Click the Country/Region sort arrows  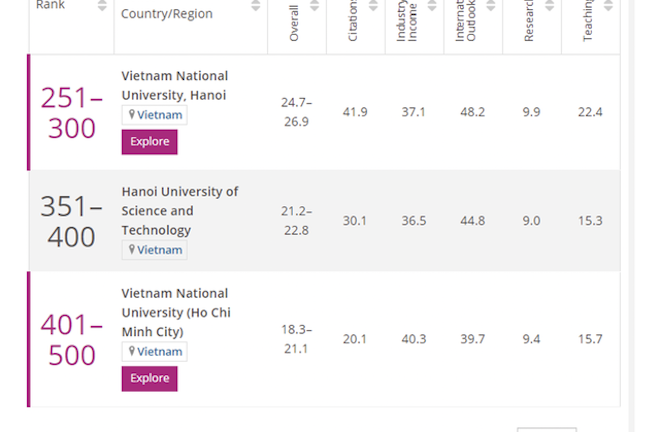256,7
